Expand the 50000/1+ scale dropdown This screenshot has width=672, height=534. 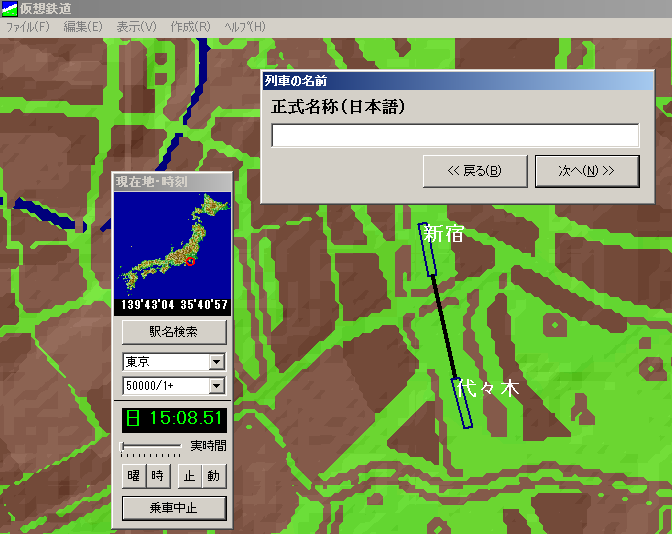[x=217, y=386]
